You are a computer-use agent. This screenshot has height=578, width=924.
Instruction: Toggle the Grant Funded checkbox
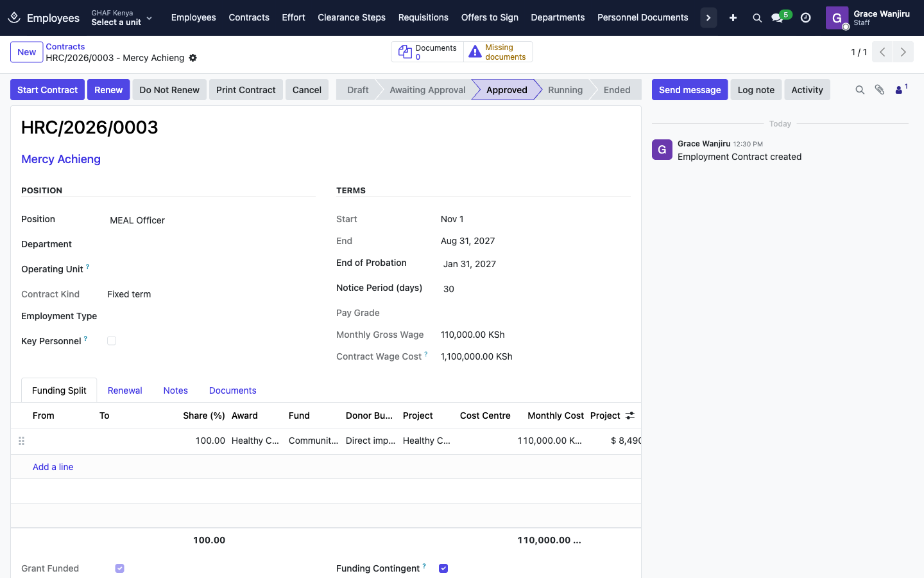pyautogui.click(x=119, y=568)
